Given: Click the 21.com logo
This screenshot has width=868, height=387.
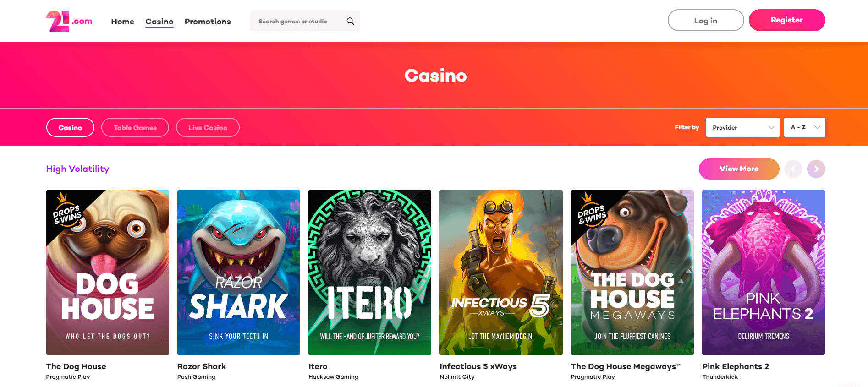Looking at the screenshot, I should [69, 21].
